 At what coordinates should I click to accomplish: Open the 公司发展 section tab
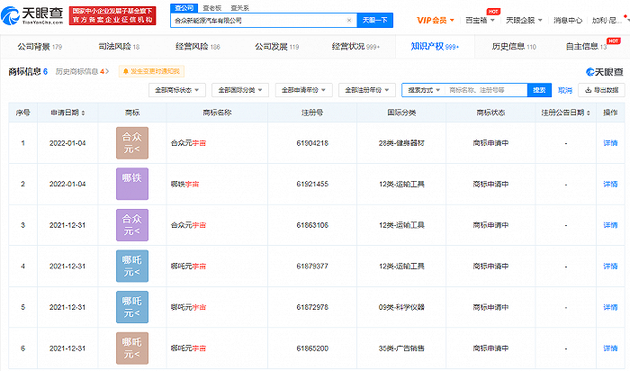coord(277,47)
